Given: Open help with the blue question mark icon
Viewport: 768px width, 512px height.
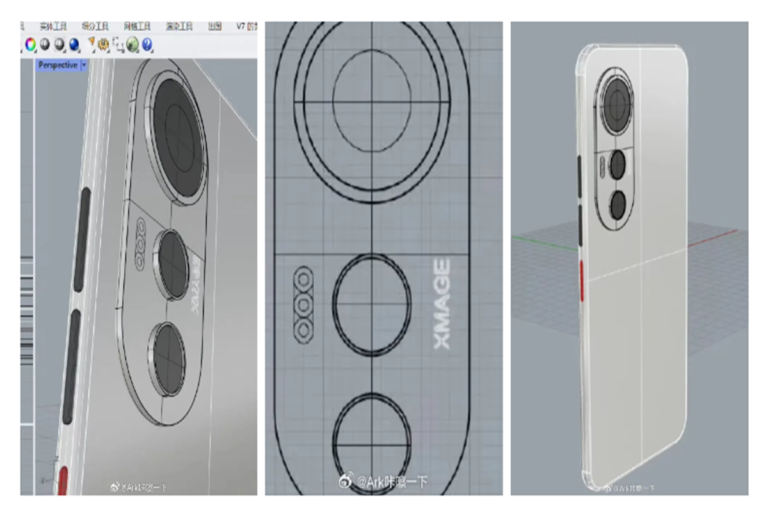Looking at the screenshot, I should point(147,44).
